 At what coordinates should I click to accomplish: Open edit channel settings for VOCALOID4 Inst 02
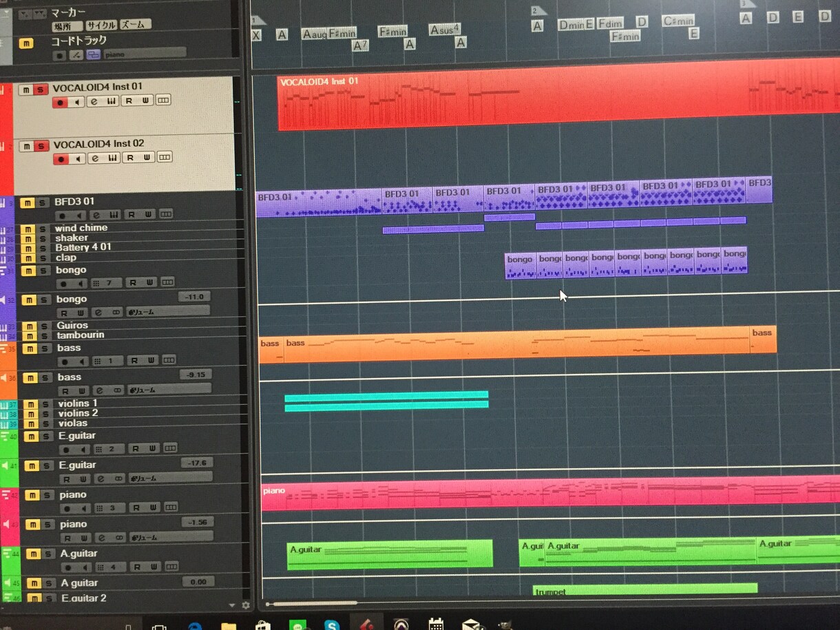tap(95, 158)
